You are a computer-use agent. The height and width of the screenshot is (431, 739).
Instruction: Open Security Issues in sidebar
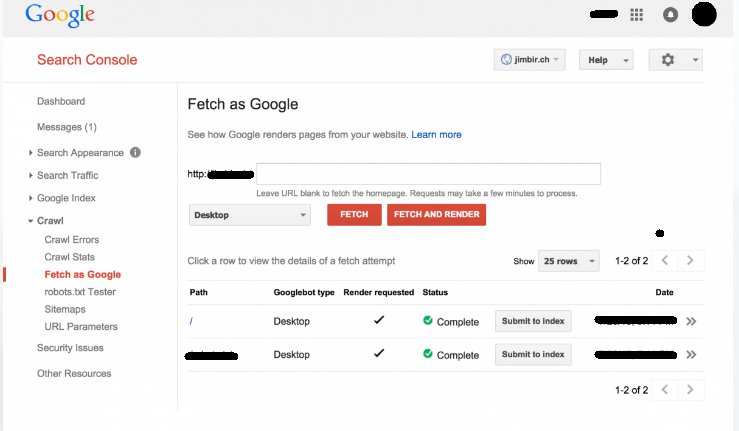(70, 348)
